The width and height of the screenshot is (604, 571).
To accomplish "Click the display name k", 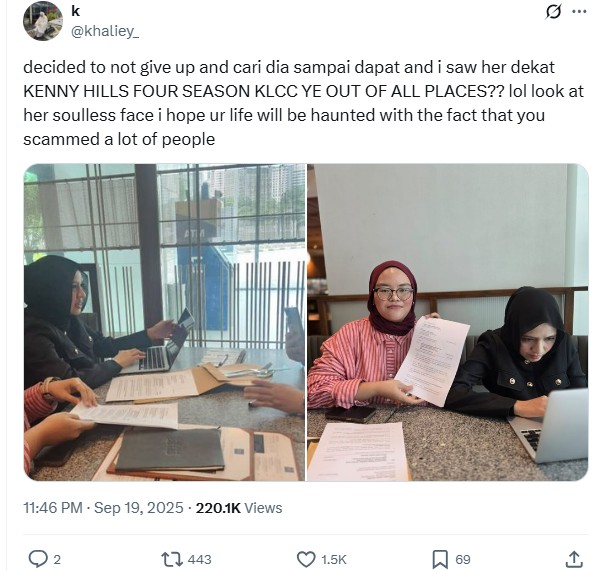I will (x=76, y=12).
